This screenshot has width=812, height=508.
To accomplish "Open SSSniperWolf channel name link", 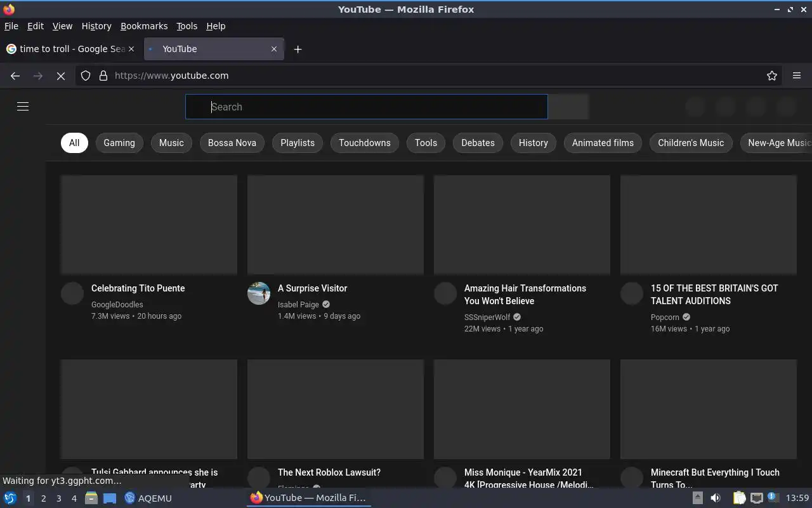I will (x=487, y=317).
